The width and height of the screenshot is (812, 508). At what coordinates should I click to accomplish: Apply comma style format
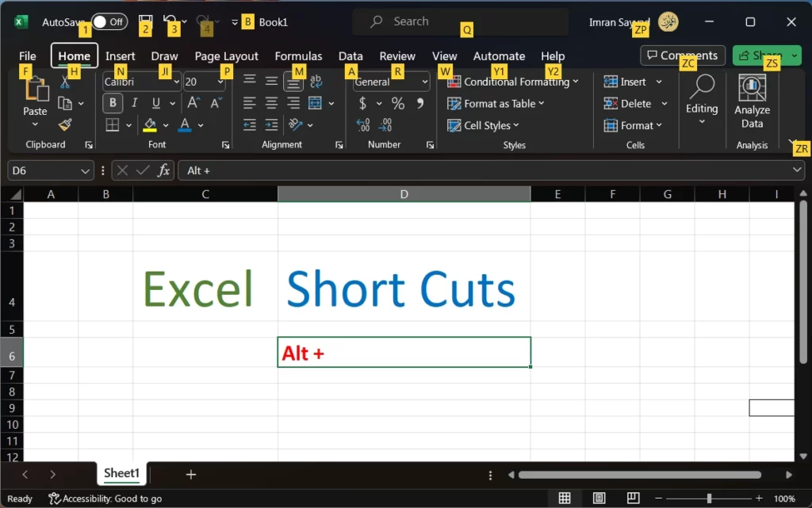pos(420,104)
